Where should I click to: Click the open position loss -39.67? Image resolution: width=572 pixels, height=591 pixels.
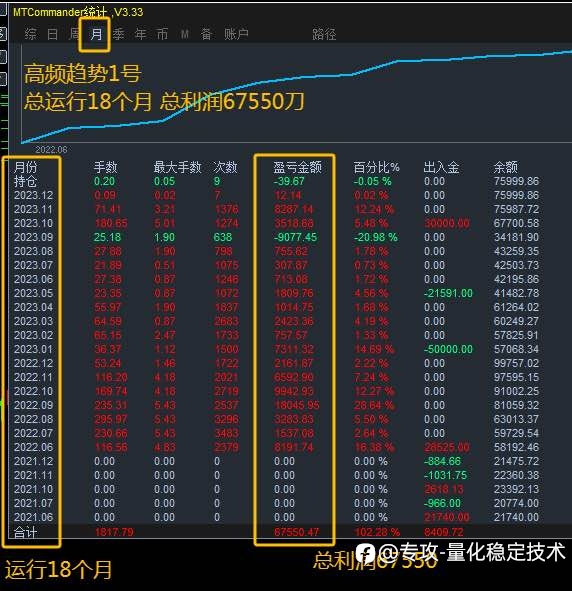[289, 181]
